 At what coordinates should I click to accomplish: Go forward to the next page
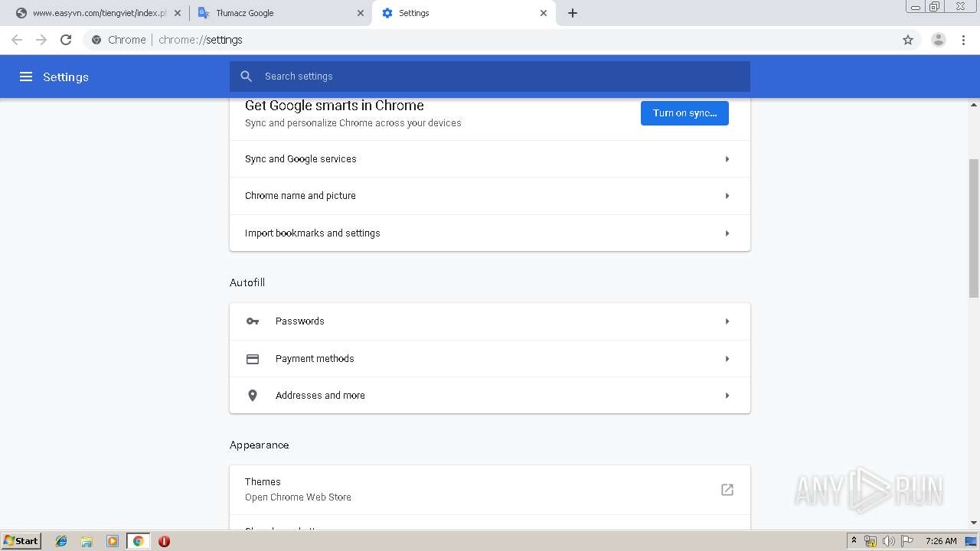pos(41,40)
